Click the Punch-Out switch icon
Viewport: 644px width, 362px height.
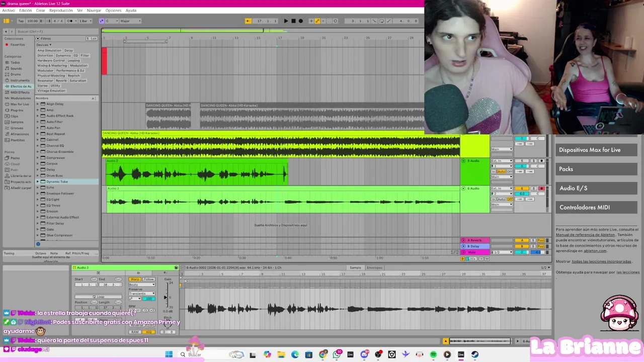388,21
